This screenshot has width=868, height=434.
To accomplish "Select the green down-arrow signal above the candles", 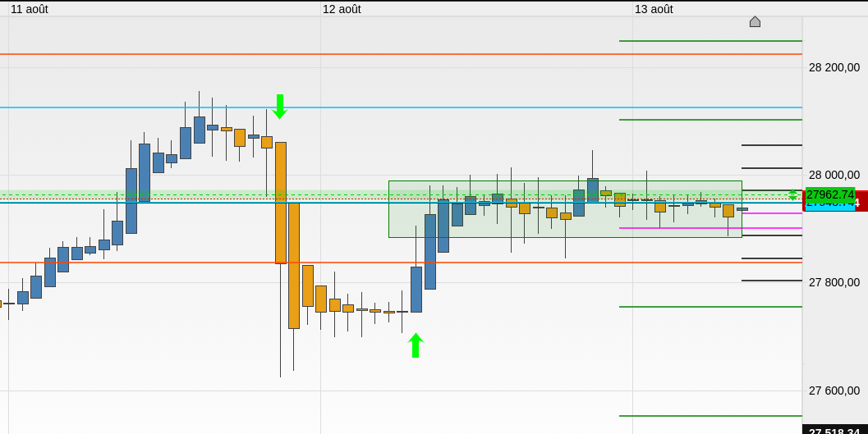I will [x=279, y=107].
